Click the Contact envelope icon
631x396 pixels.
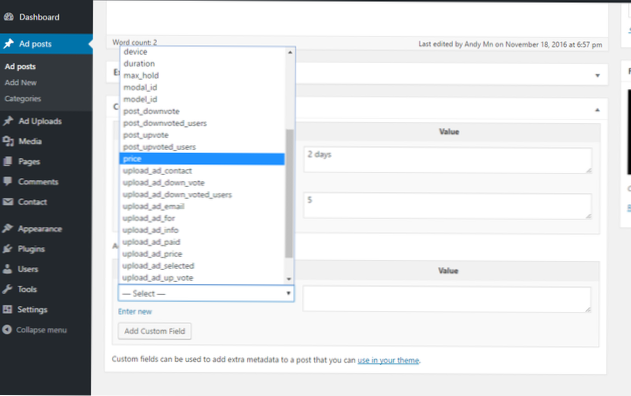pyautogui.click(x=8, y=202)
